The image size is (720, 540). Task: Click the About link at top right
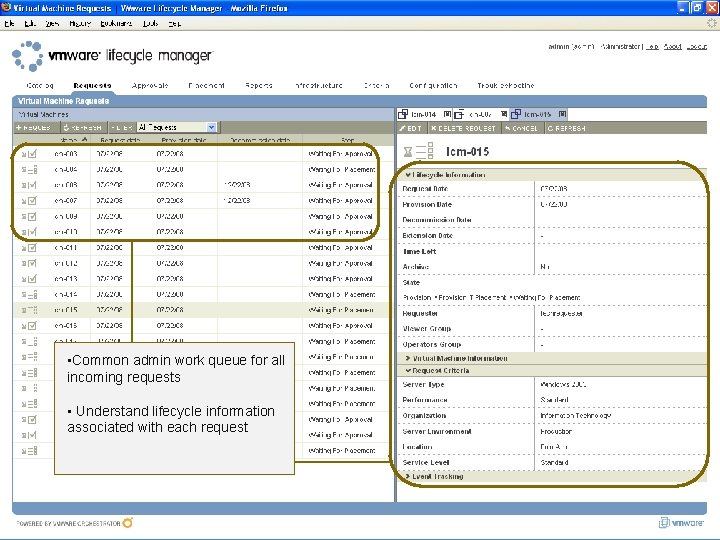click(x=672, y=47)
